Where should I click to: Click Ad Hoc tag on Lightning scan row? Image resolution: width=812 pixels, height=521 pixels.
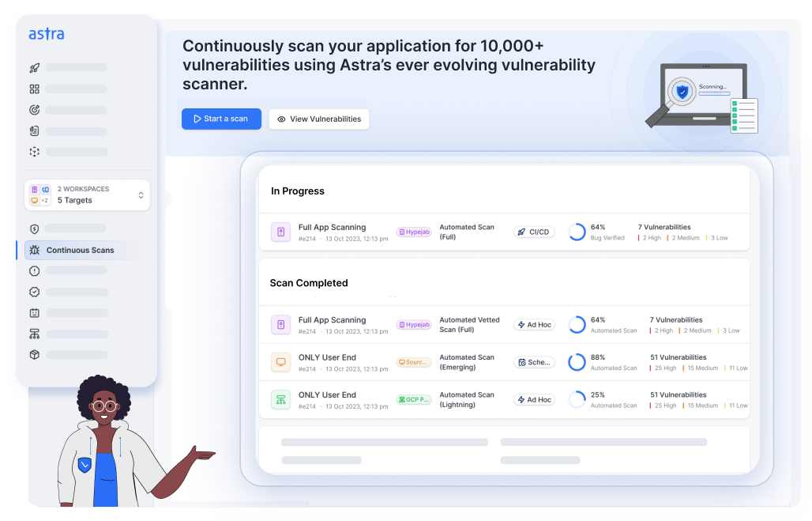pyautogui.click(x=534, y=400)
